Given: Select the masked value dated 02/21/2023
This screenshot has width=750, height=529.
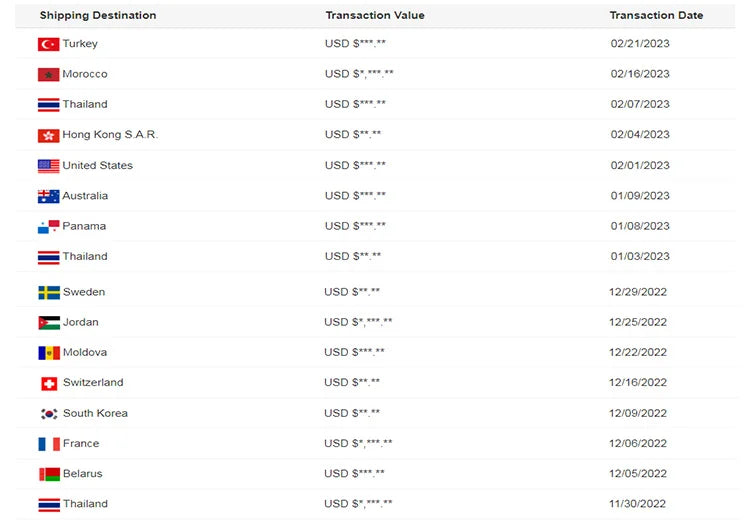Looking at the screenshot, I should pos(355,44).
